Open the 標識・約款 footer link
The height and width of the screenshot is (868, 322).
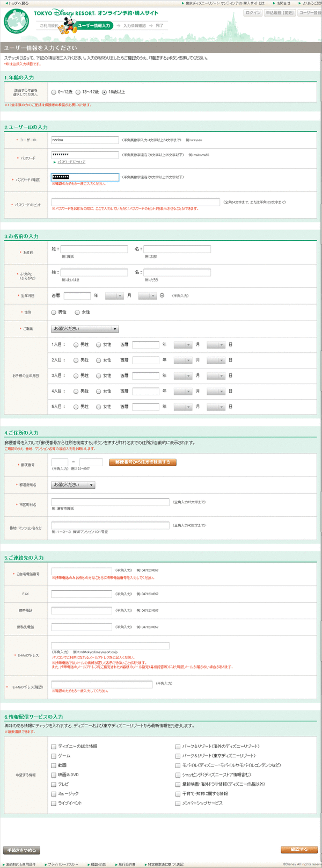pyautogui.click(x=98, y=864)
